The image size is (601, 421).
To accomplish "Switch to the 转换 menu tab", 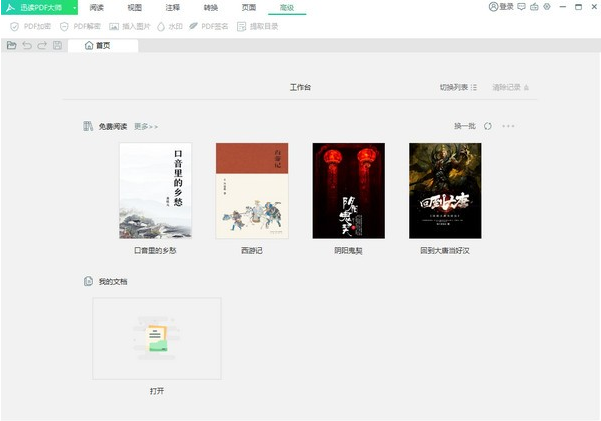I will tap(211, 7).
